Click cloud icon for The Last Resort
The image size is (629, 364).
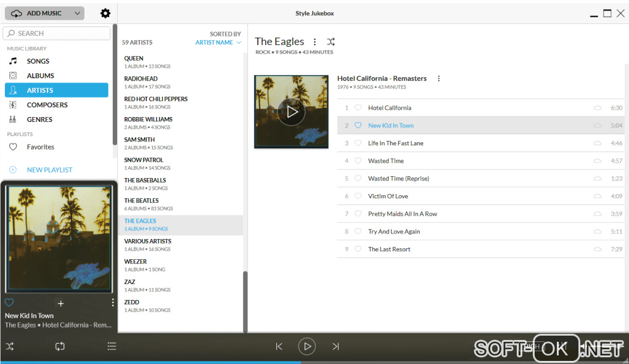[598, 249]
